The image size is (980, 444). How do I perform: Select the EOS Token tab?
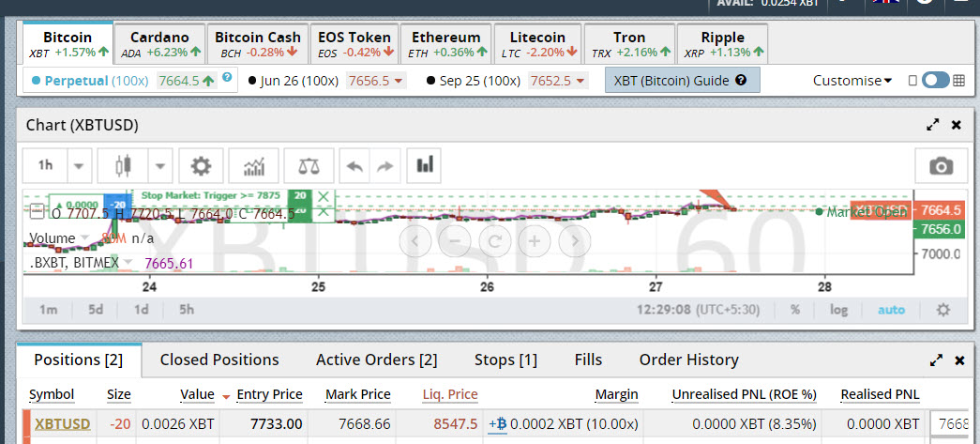(354, 44)
